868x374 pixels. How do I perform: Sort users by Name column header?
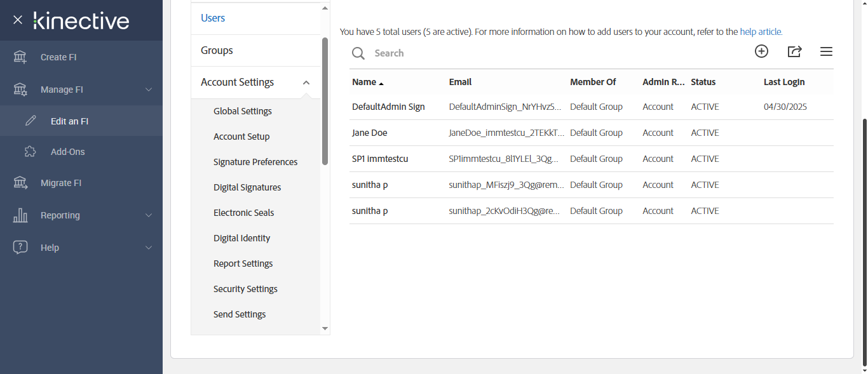coord(365,82)
